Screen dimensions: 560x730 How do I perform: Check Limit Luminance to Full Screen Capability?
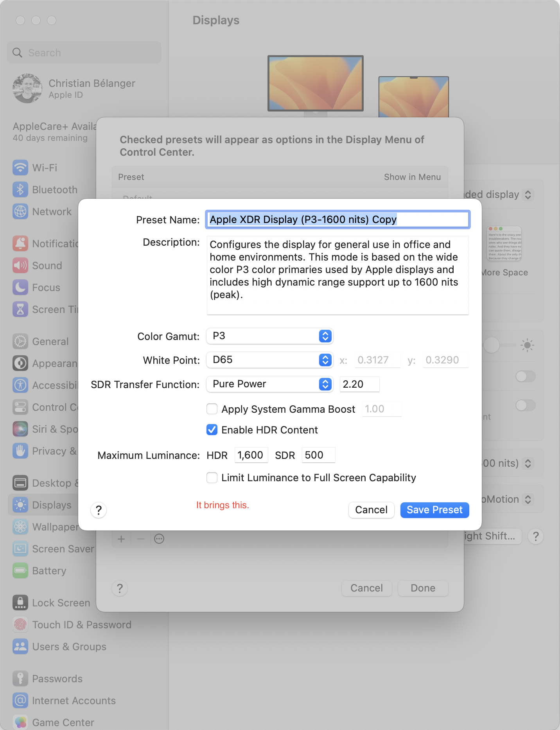(212, 478)
